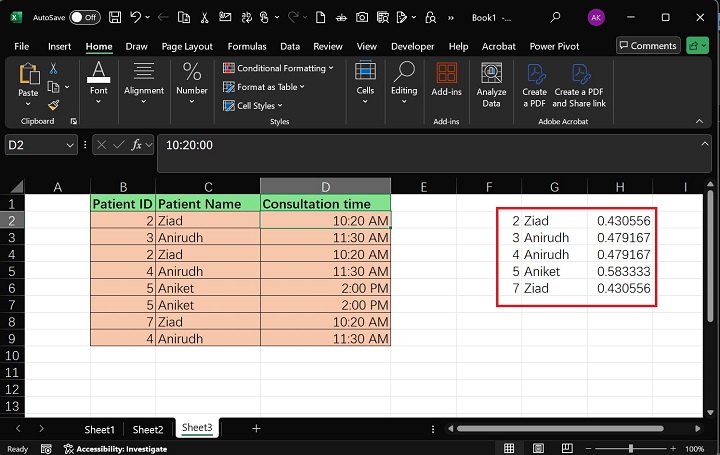Click the Insert Function fx icon
The width and height of the screenshot is (720, 455).
(x=138, y=145)
